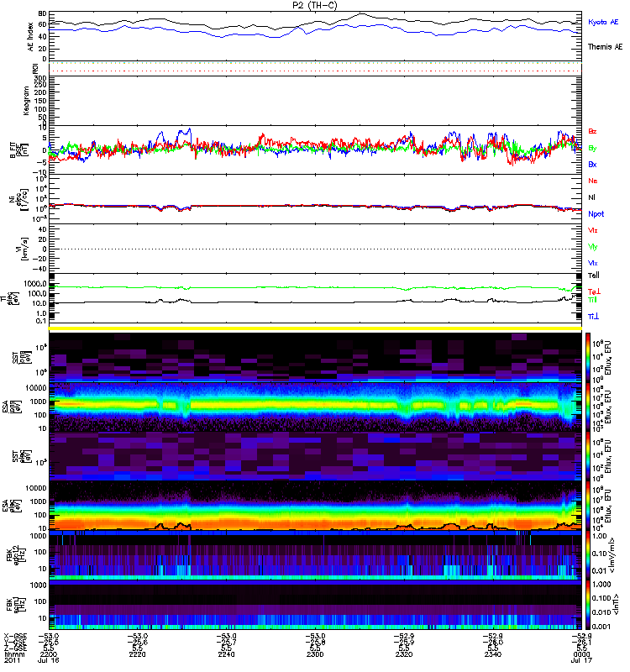630x672 pixels.
Task: Click the 'X-GSE' row label
Action: pyautogui.click(x=15, y=637)
